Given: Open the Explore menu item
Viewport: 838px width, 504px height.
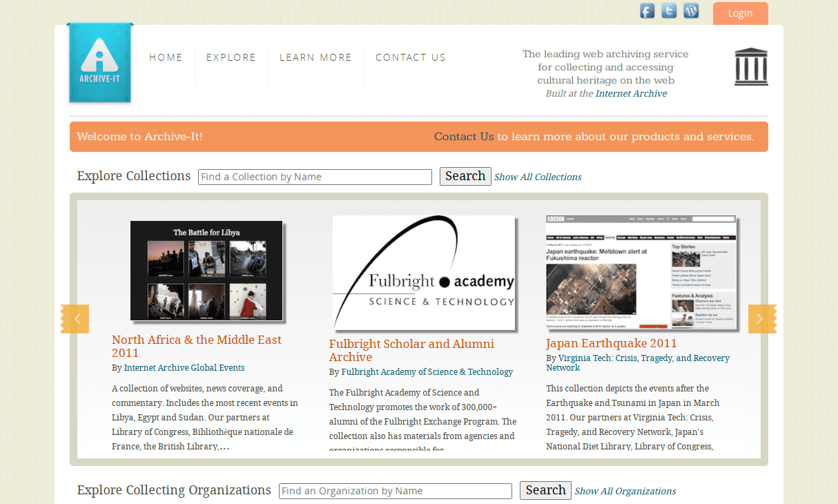Looking at the screenshot, I should tap(231, 57).
